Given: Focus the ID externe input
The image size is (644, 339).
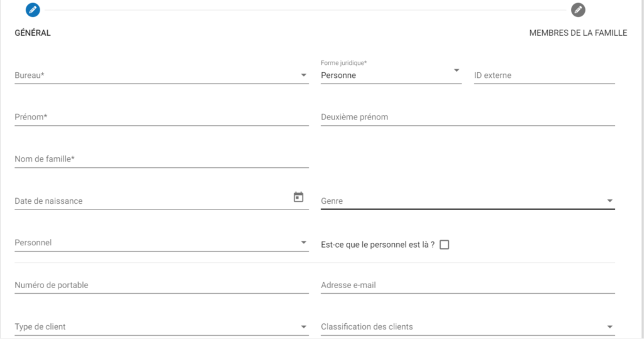Looking at the screenshot, I should click(544, 75).
